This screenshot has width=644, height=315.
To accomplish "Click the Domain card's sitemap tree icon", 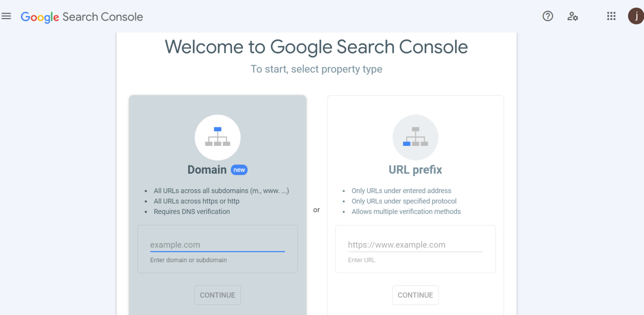I will [x=217, y=137].
